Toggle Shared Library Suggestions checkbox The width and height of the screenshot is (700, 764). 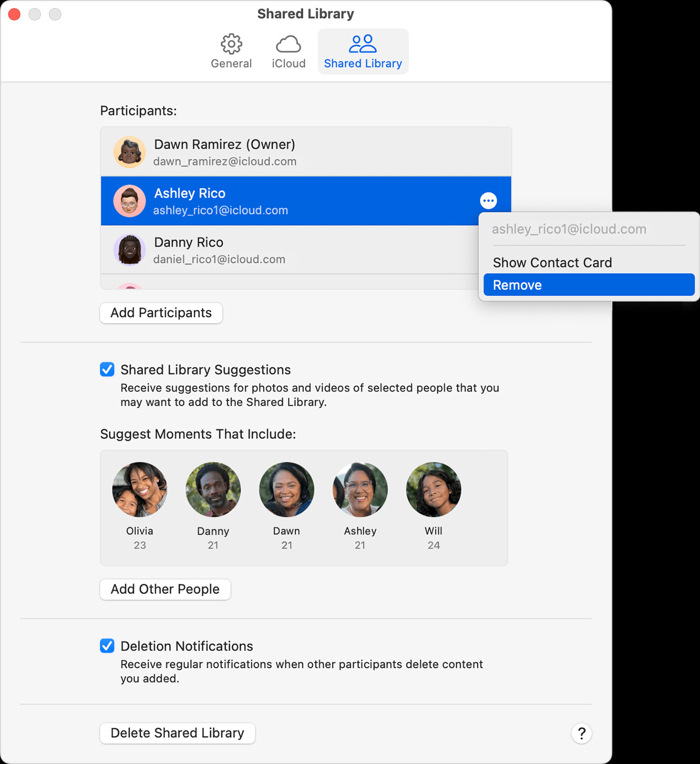coord(107,369)
